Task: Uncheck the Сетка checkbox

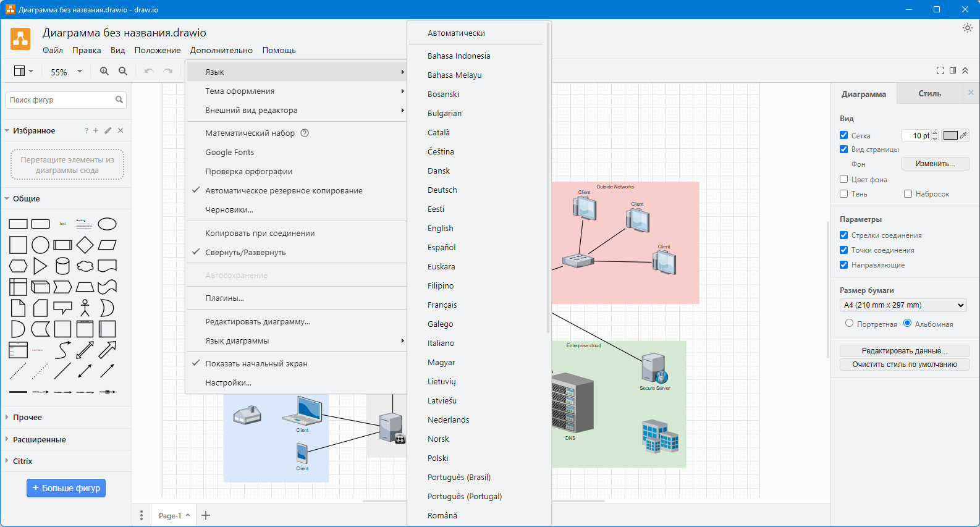Action: pyautogui.click(x=843, y=135)
